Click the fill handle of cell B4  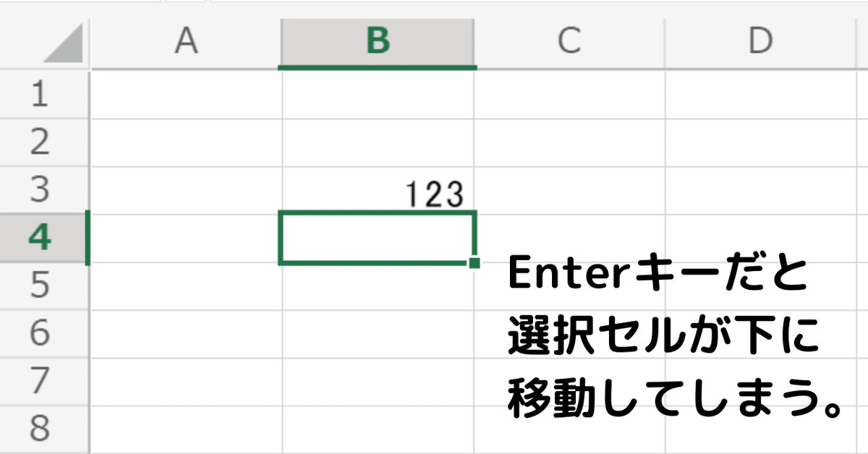point(475,263)
